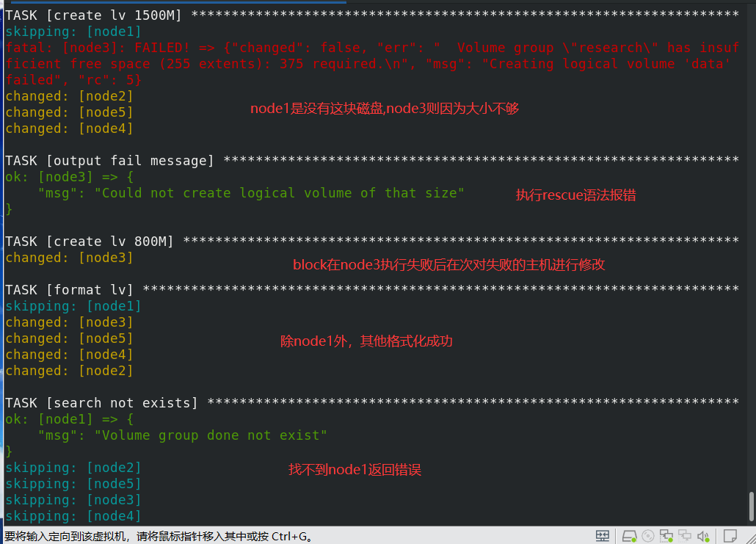Click 'changed: [node3]' under create lv 800M

(x=69, y=258)
